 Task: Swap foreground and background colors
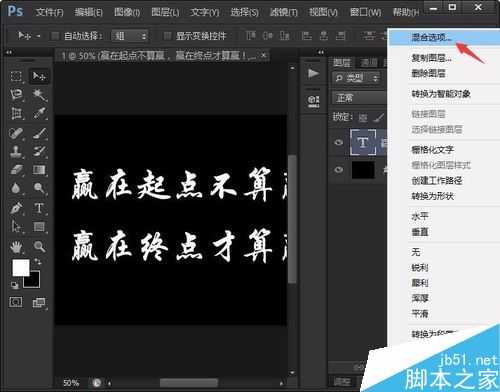coord(37,262)
